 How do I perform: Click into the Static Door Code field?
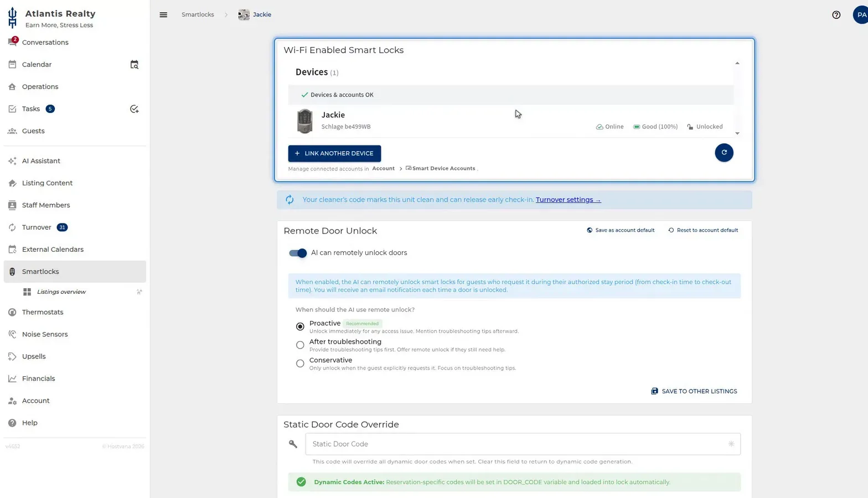523,444
